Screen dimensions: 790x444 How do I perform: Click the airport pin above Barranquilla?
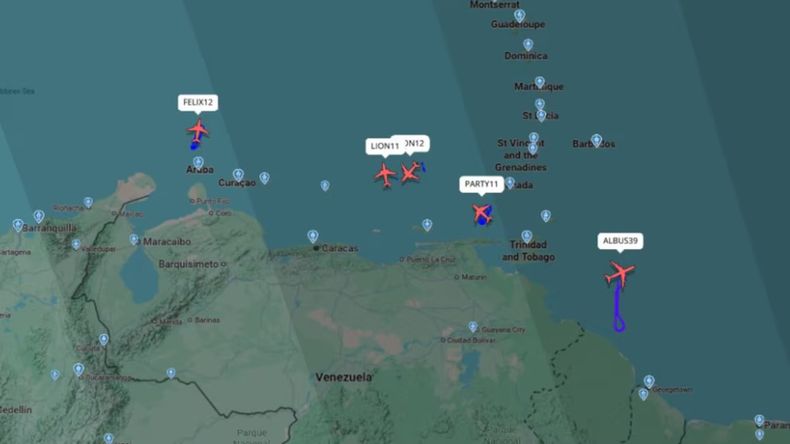pyautogui.click(x=39, y=217)
